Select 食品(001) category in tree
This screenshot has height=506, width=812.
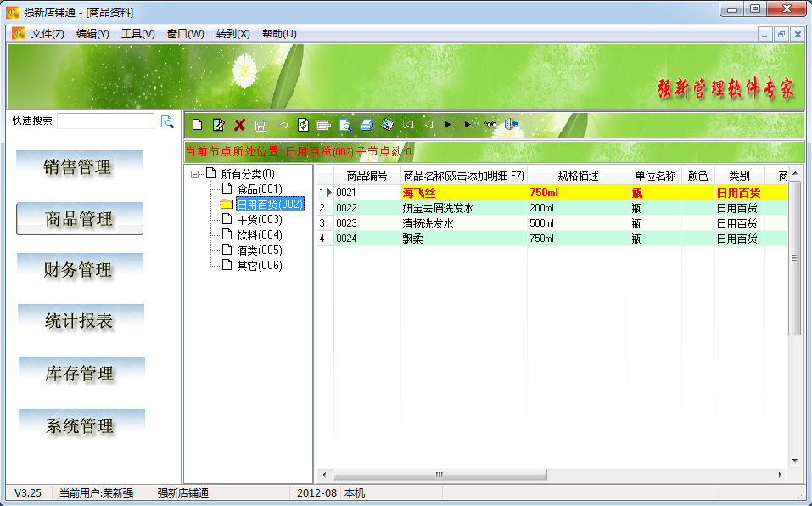click(260, 189)
